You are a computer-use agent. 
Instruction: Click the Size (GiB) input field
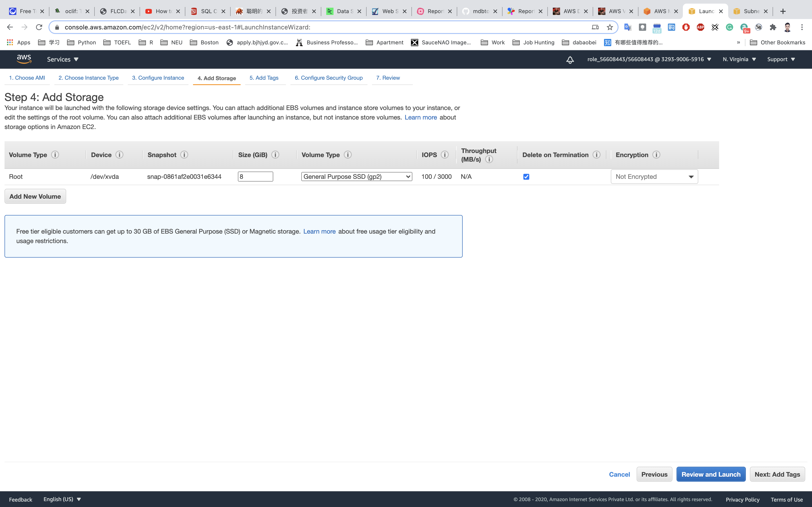(x=255, y=177)
